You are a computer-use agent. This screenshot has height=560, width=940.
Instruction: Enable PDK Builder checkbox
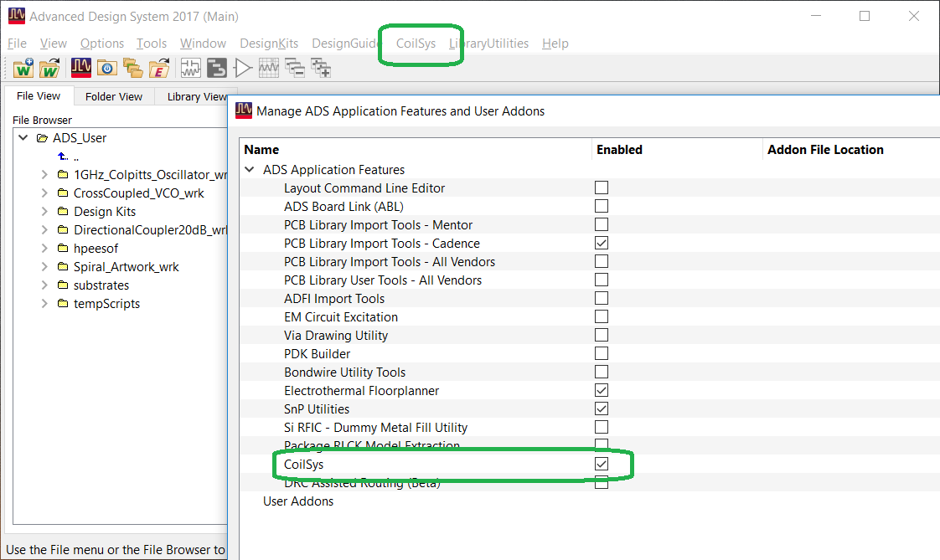602,353
